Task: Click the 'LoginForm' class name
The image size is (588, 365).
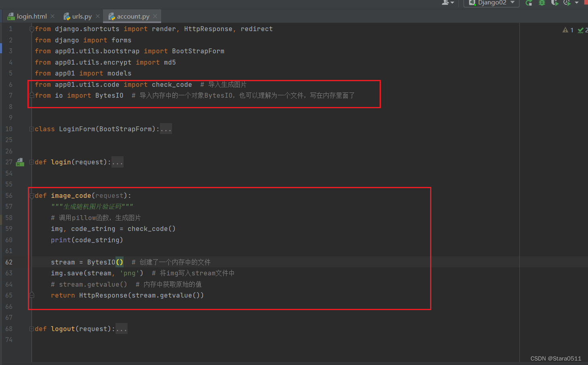Action: (x=77, y=129)
